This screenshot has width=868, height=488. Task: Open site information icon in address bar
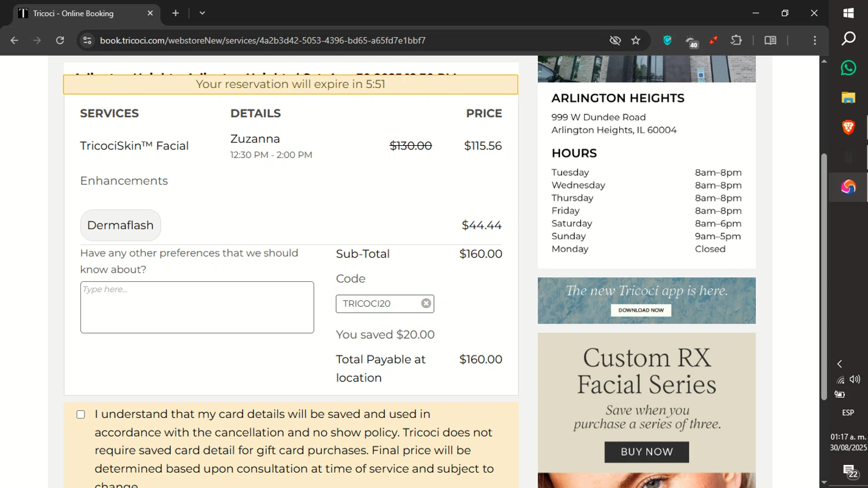point(87,41)
